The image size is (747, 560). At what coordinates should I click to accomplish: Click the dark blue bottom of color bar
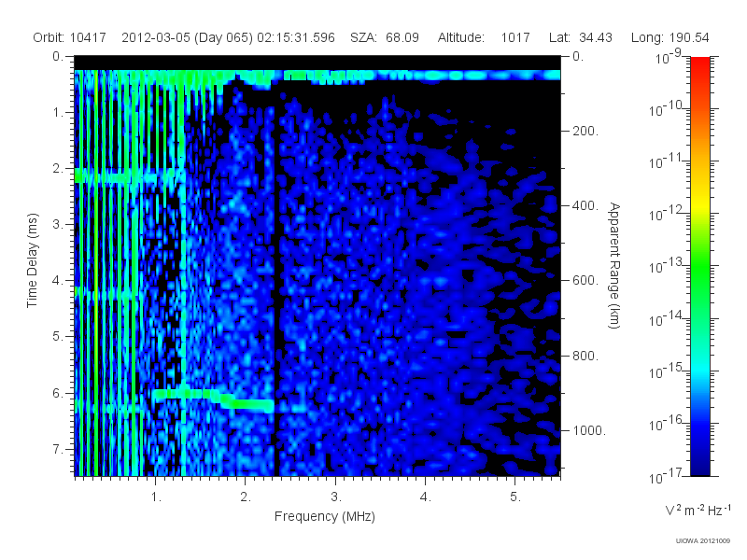(699, 467)
